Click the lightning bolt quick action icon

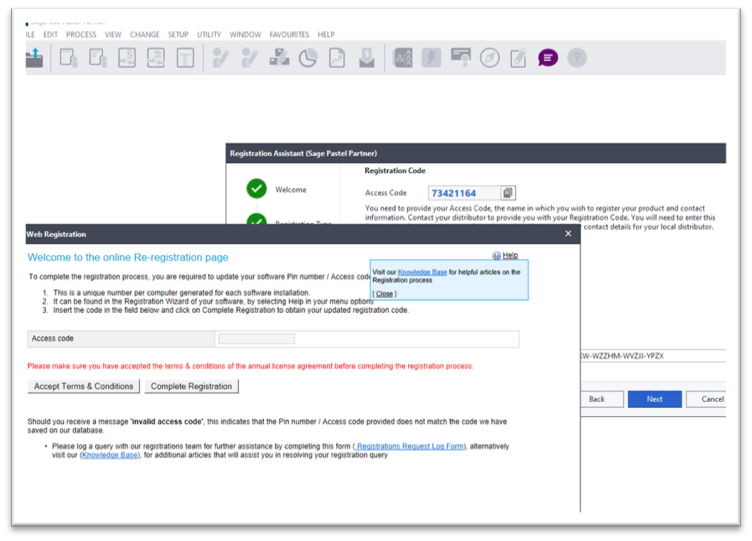(432, 58)
